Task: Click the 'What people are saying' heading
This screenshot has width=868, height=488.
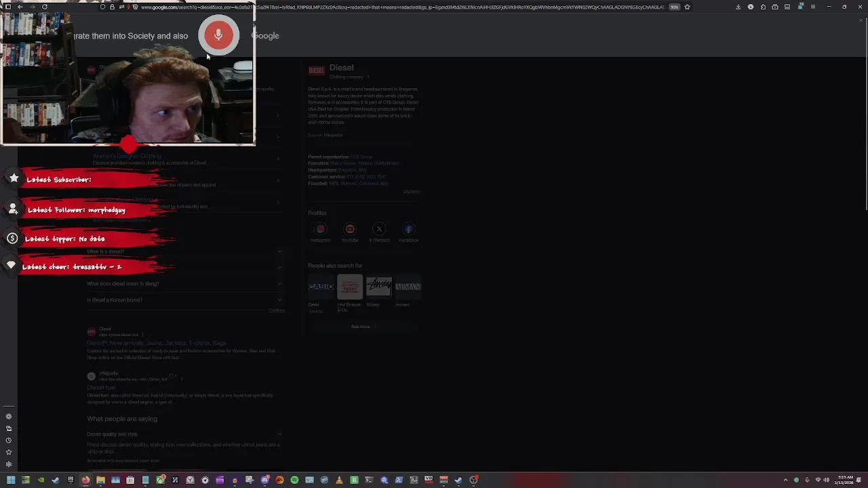Action: 122,419
